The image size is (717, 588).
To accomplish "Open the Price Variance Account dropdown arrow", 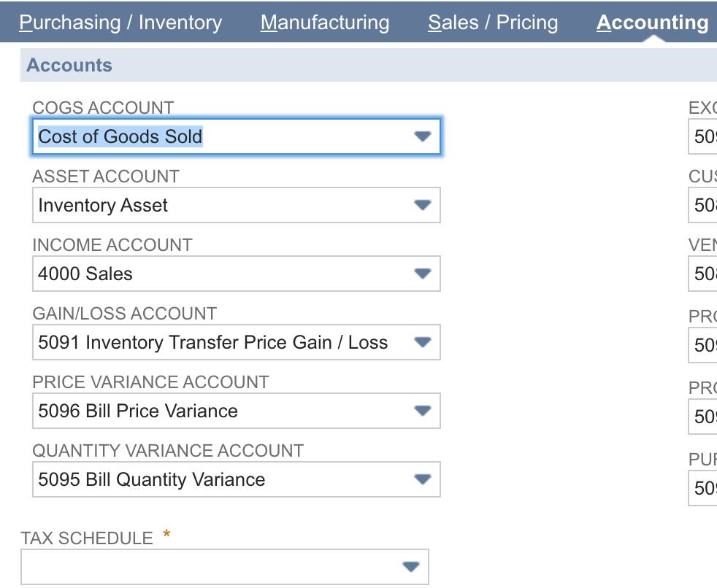I will point(423,410).
